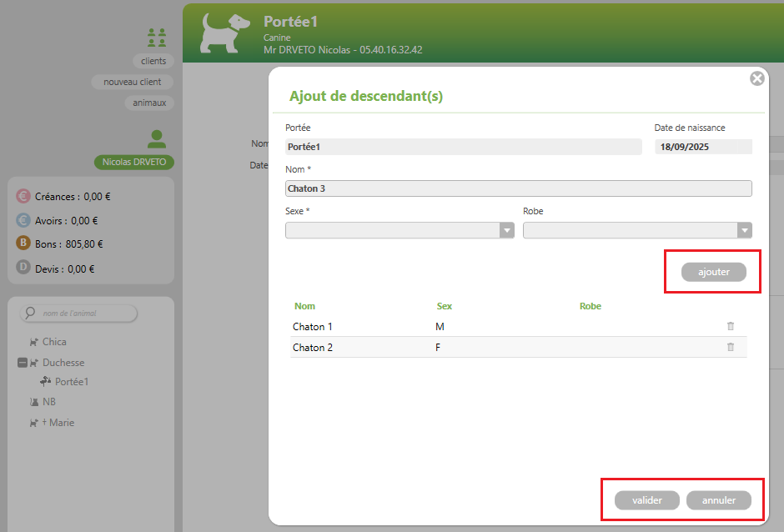Click the Avoirs euro icon

tap(23, 221)
